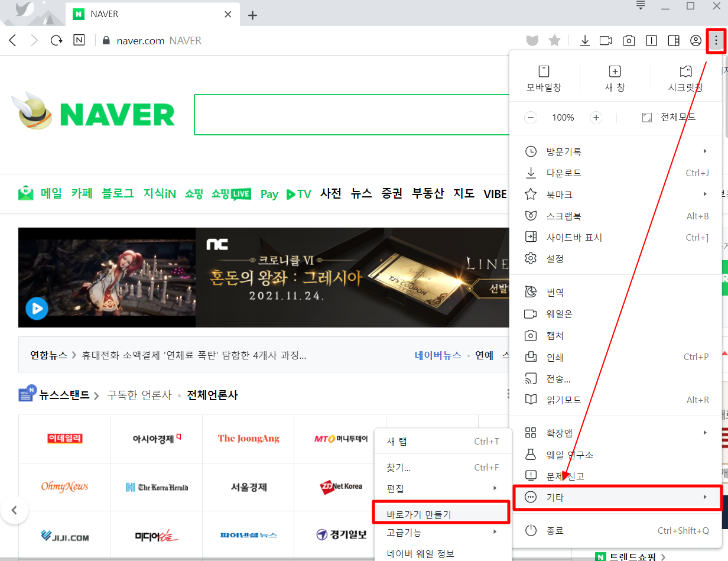Show previous press page with left chevron
The image size is (728, 561).
[15, 510]
